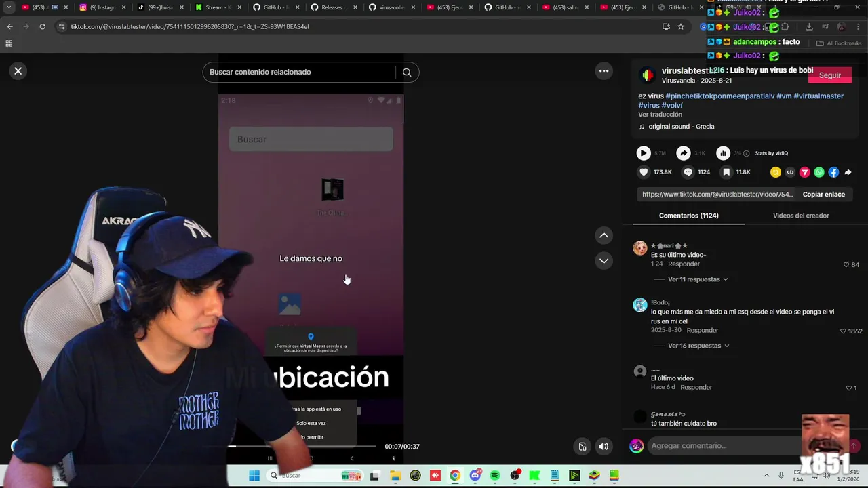Expand 'Ver 16 respuestas' replies

point(698,346)
